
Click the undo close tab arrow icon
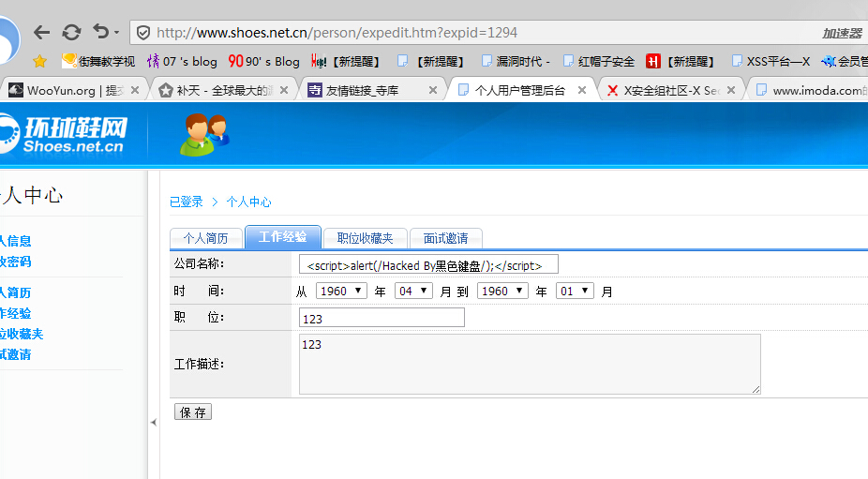pyautogui.click(x=100, y=32)
